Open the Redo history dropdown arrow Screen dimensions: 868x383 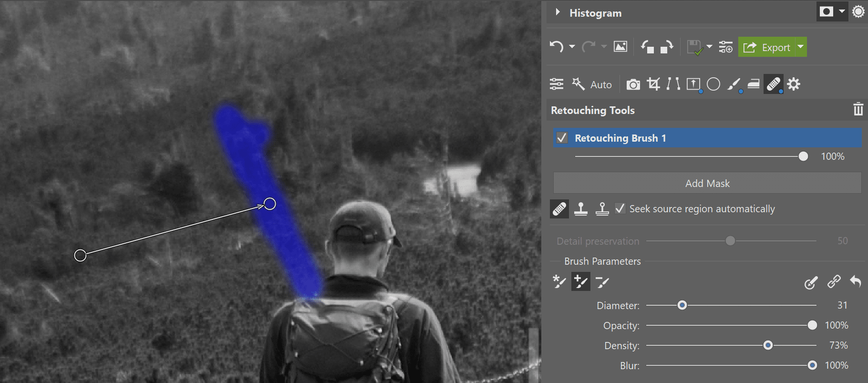[604, 47]
